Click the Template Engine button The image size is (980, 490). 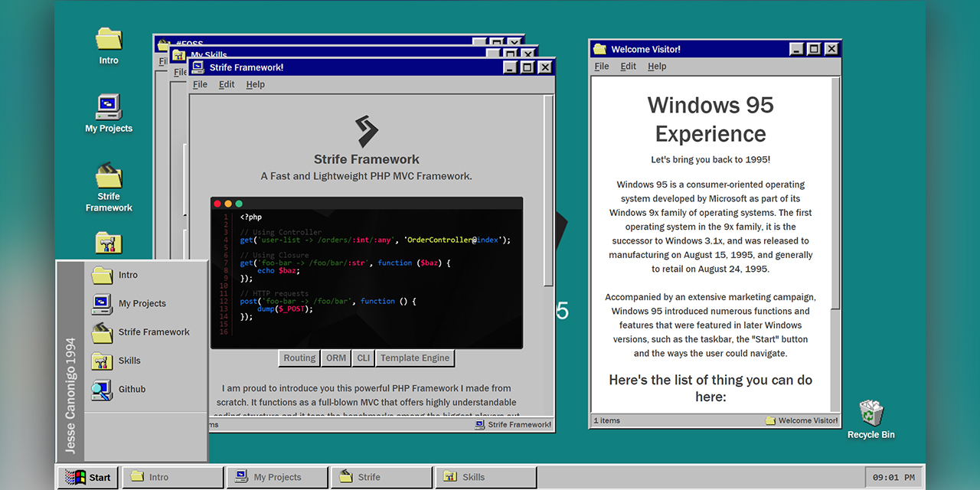[414, 358]
